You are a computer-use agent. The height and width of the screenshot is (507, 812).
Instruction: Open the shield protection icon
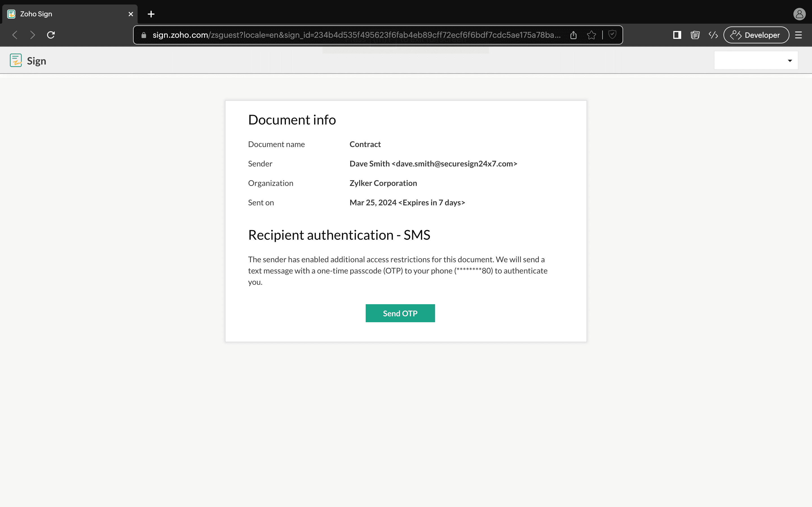click(x=612, y=35)
